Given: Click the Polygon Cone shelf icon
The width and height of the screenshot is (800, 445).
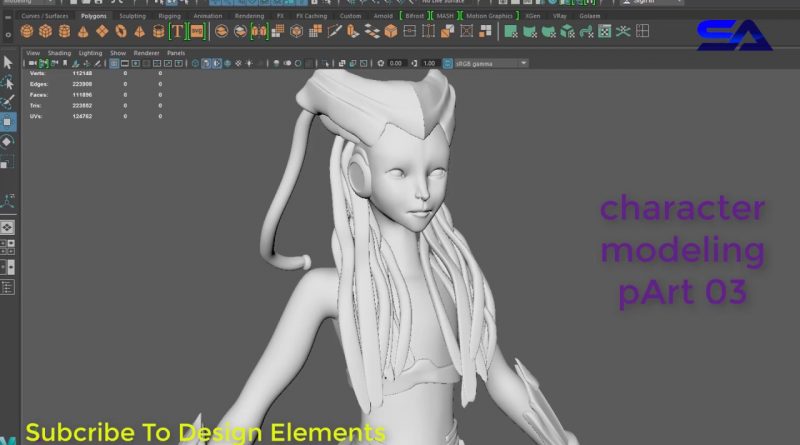Looking at the screenshot, I should click(83, 31).
